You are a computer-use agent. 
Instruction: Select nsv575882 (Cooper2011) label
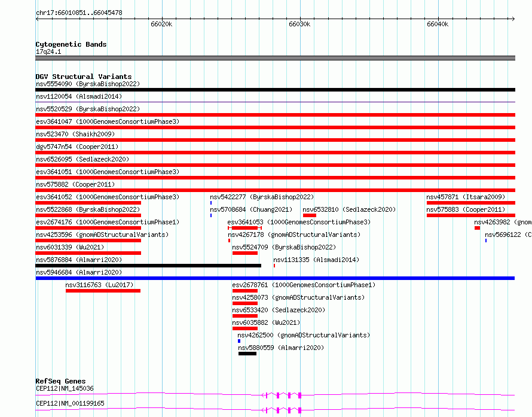(x=75, y=184)
